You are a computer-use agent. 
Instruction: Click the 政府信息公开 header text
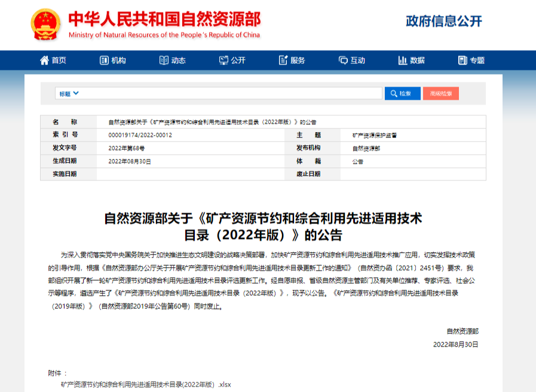tap(443, 22)
